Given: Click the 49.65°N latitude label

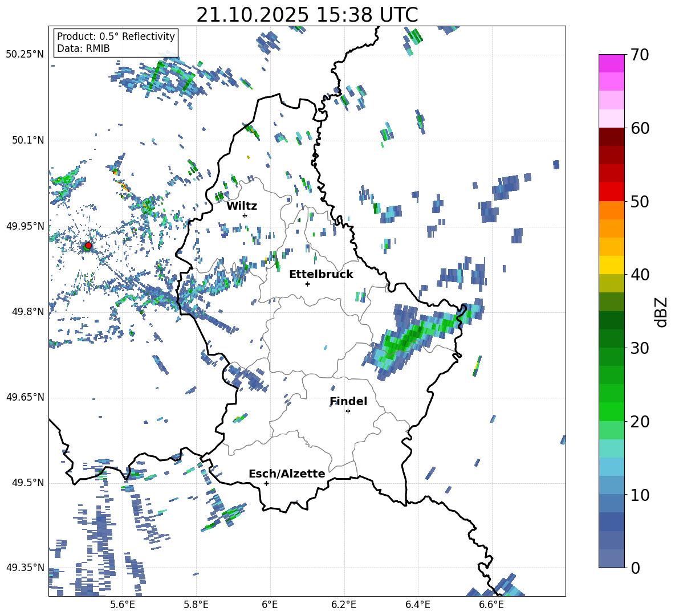Looking at the screenshot, I should pyautogui.click(x=25, y=397).
